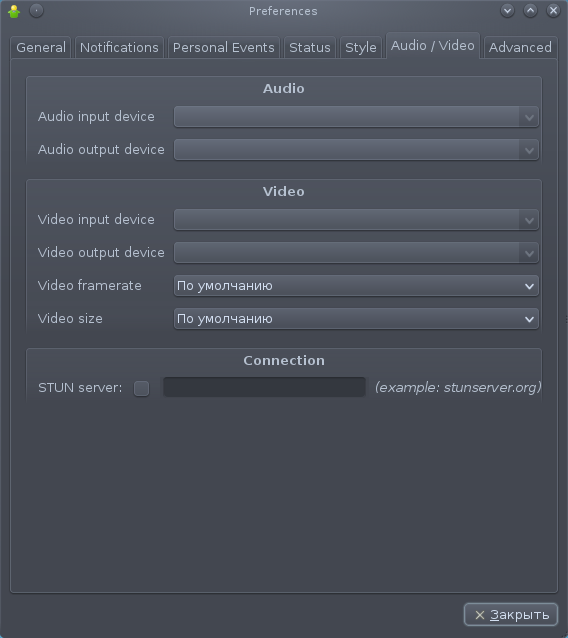Open the Audio input device dropdown
568x638 pixels.
(356, 117)
